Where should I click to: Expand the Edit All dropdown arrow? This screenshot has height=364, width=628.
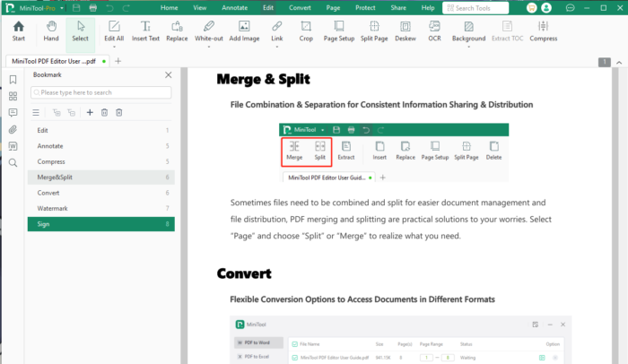114,48
